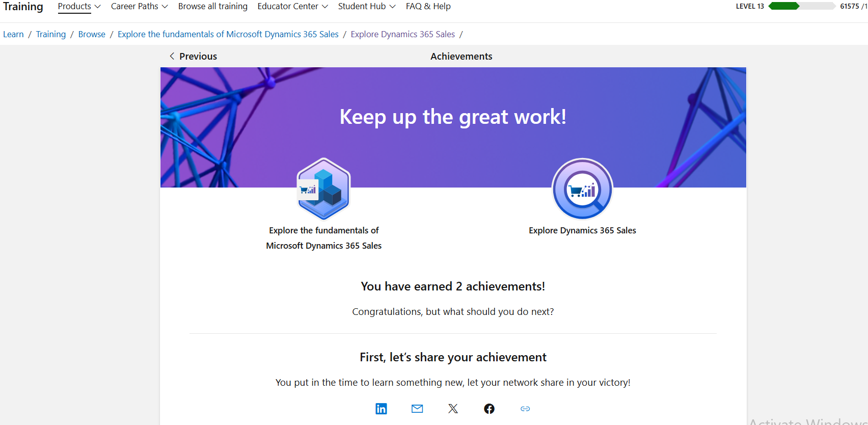Go to Learn breadcrumb link
868x425 pixels.
[13, 34]
